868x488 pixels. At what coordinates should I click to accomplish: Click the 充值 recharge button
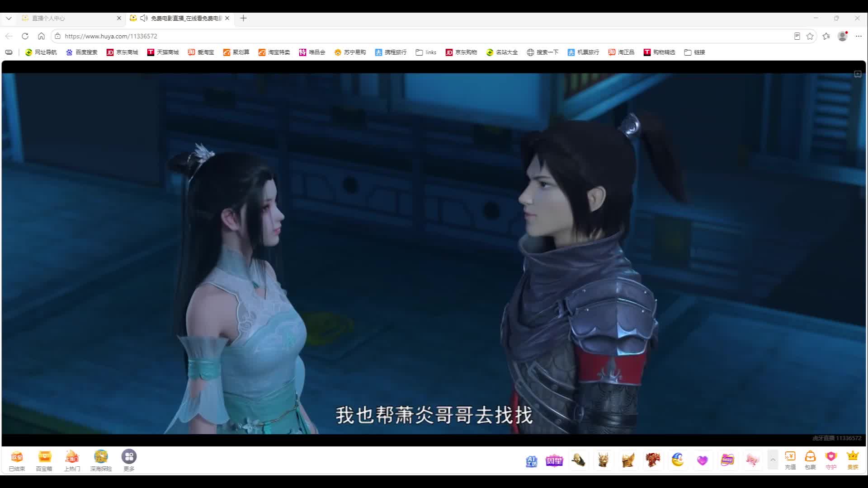pos(790,460)
